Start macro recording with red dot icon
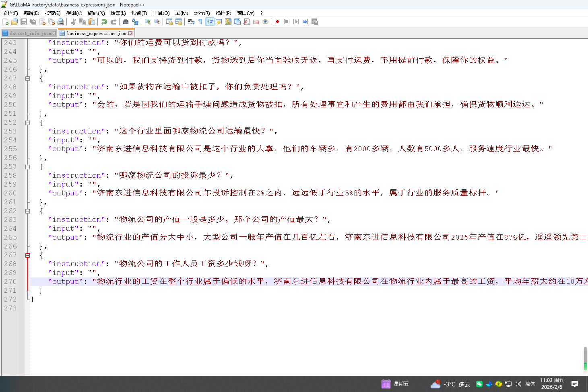The image size is (588, 392). [277, 22]
